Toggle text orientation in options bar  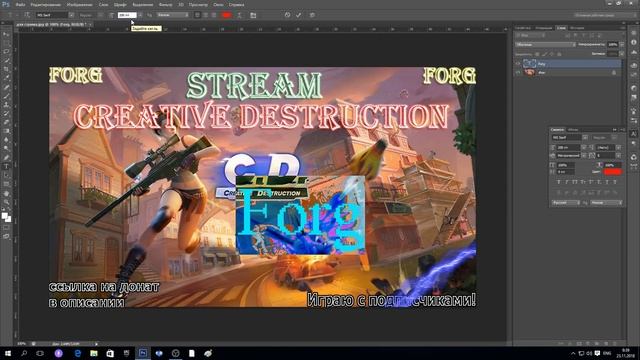pos(27,15)
